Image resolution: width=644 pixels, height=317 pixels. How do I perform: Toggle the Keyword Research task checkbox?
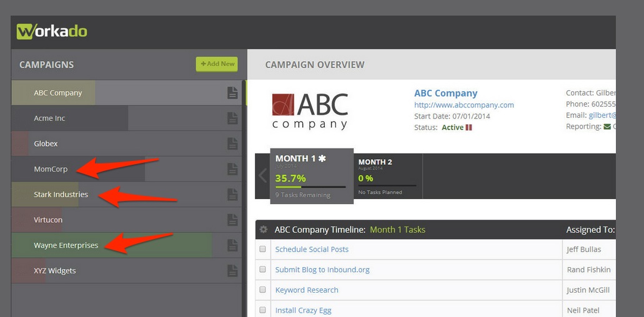(x=262, y=290)
